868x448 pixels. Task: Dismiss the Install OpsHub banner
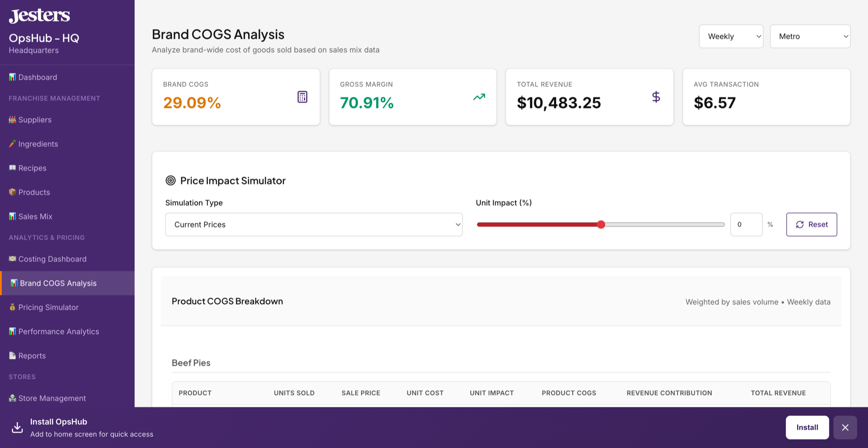845,427
